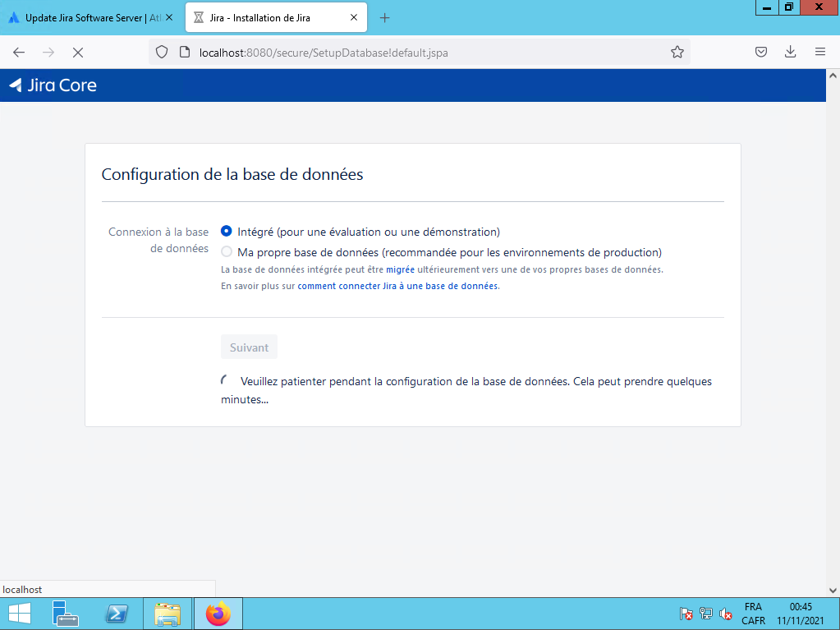Select the Intégré database option
The image size is (840, 630).
pos(227,231)
